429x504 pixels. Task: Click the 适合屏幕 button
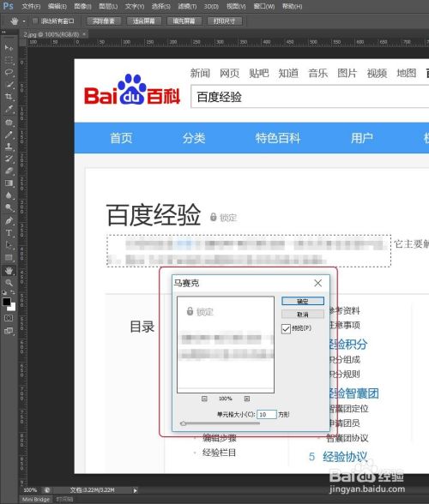[x=144, y=21]
